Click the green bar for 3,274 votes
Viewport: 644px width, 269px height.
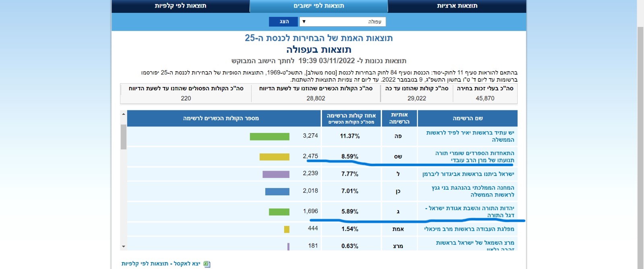coord(270,137)
